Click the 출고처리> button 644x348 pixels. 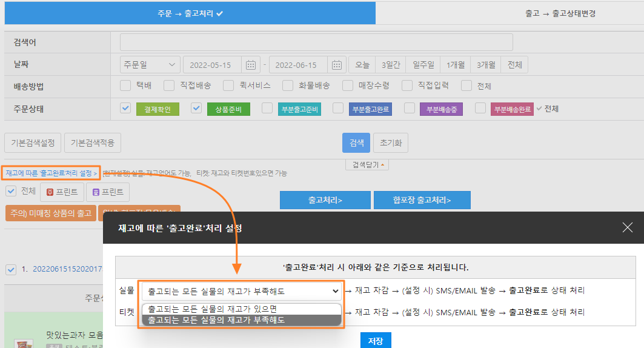click(x=325, y=200)
